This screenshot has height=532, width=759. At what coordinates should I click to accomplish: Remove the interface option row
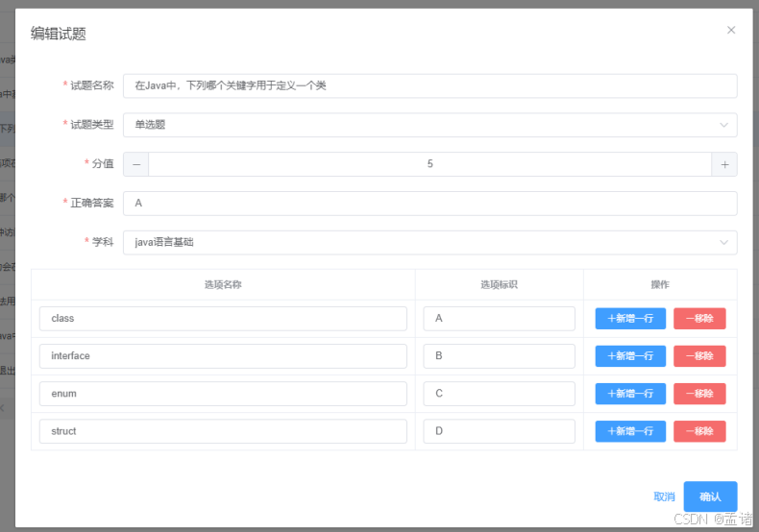tap(699, 356)
